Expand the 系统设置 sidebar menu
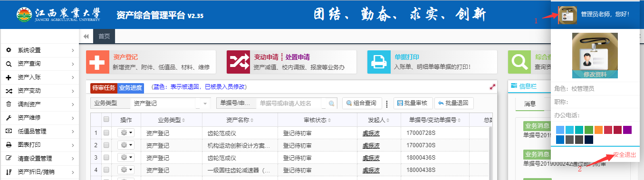The image size is (644, 180). point(39,50)
